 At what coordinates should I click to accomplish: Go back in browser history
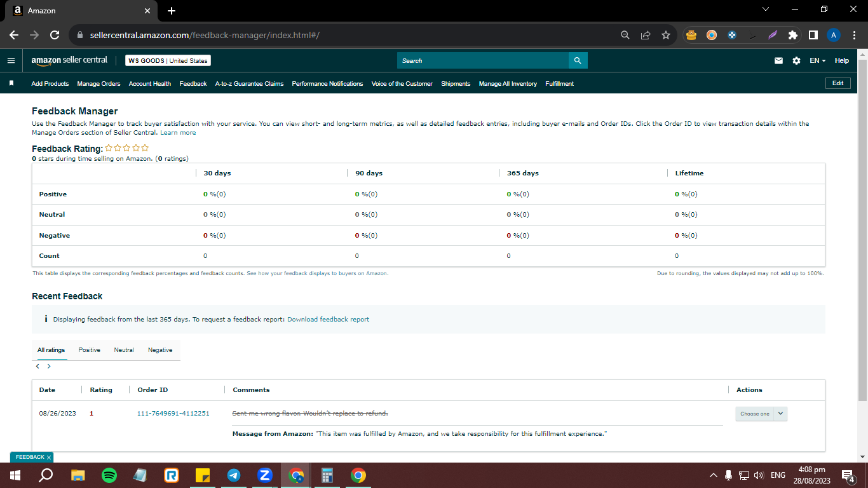tap(14, 36)
